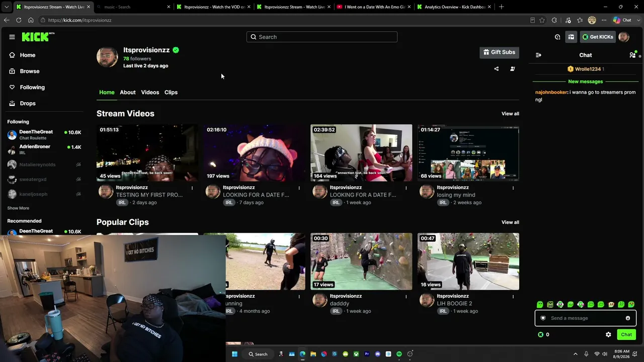
Task: Click najohnbooker username in chat
Action: [551, 93]
